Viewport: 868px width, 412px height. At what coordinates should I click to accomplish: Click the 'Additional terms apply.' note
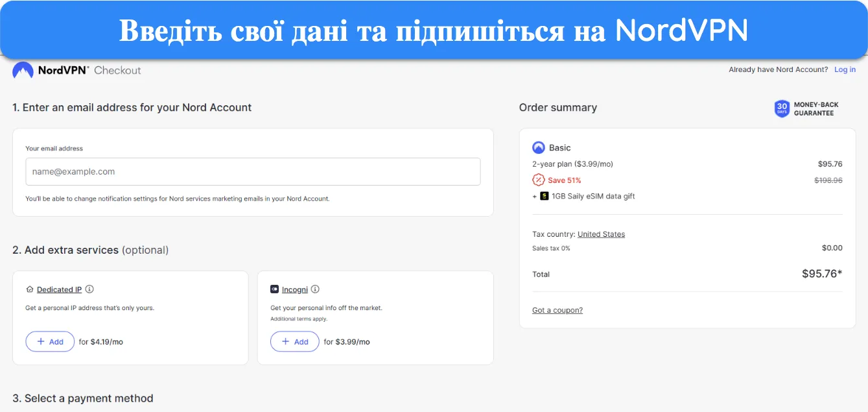pos(299,319)
